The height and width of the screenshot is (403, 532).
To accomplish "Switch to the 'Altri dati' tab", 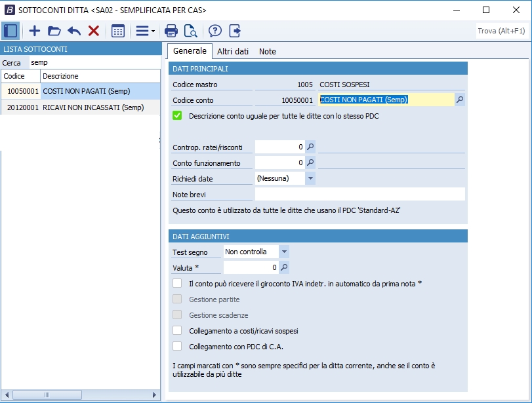I will click(x=233, y=51).
